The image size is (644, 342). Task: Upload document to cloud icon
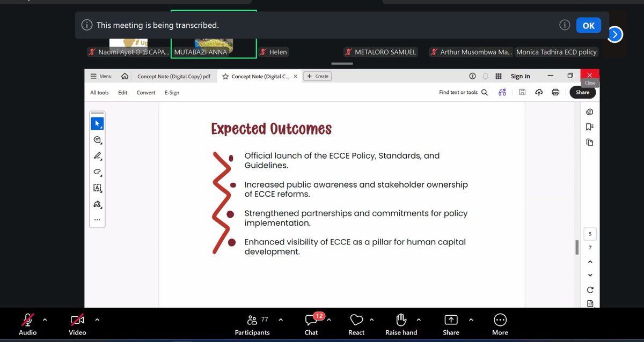539,92
